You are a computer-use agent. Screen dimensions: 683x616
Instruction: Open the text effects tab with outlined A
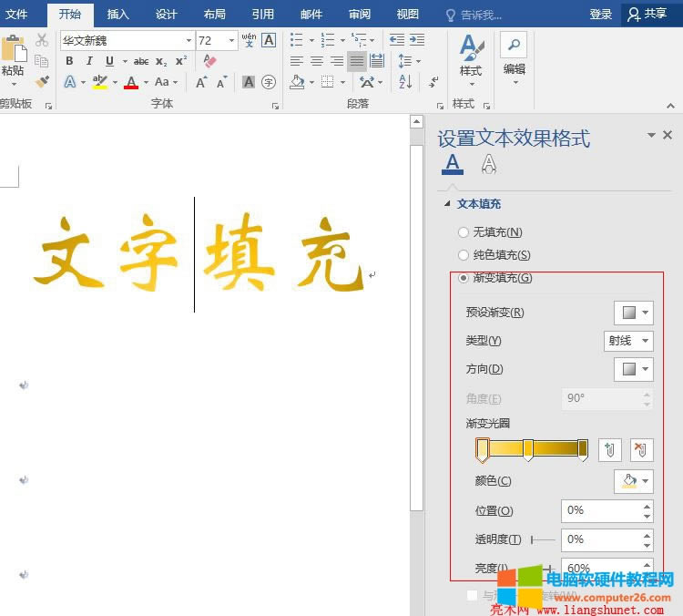(x=489, y=164)
